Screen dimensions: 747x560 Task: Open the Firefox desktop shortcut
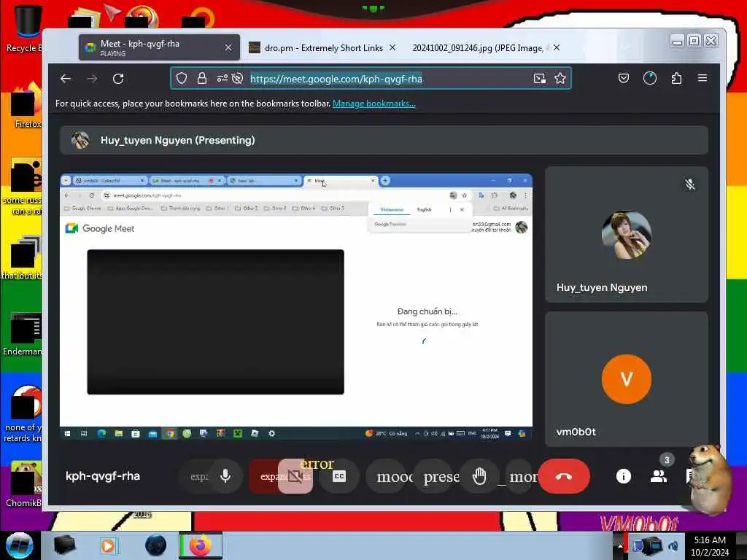coord(25,106)
